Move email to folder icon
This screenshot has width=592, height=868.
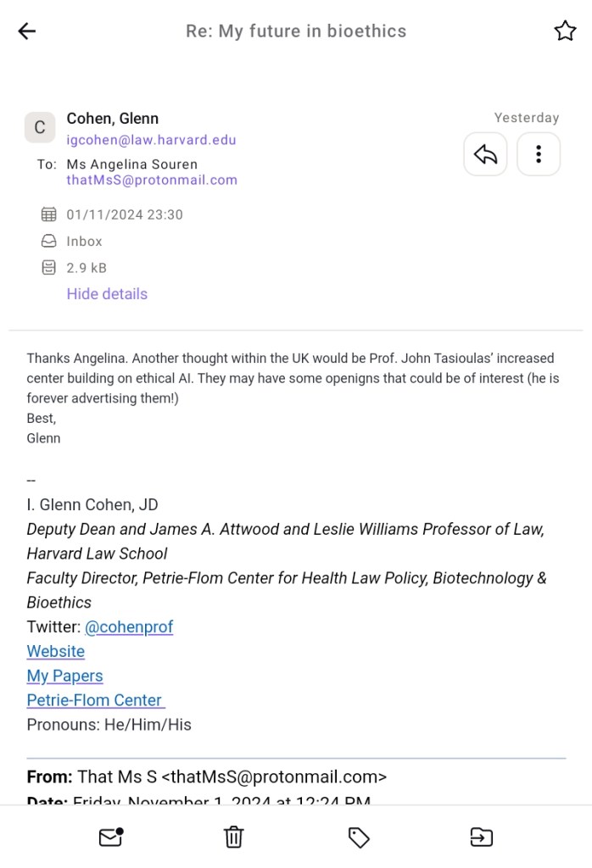tap(481, 837)
